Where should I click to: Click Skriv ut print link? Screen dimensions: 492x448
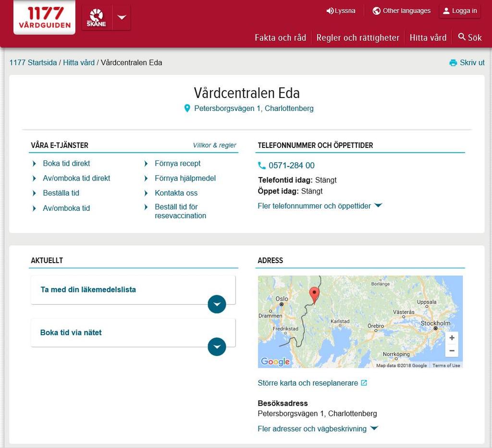467,63
